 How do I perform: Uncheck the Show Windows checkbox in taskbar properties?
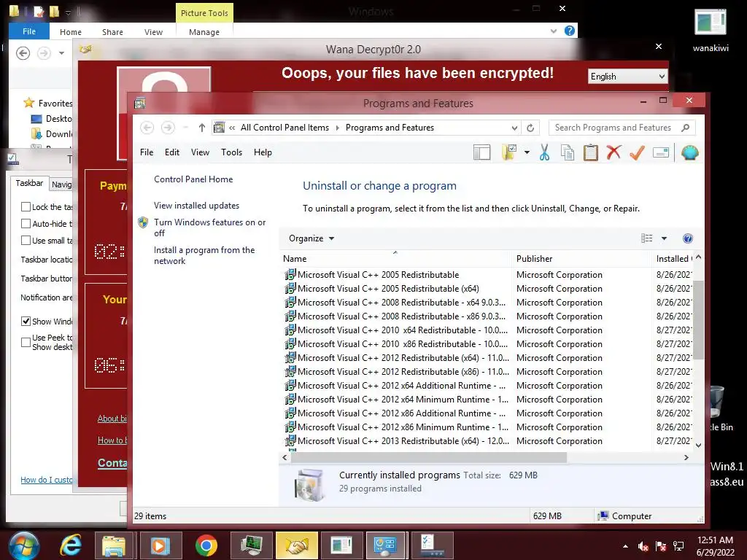26,321
